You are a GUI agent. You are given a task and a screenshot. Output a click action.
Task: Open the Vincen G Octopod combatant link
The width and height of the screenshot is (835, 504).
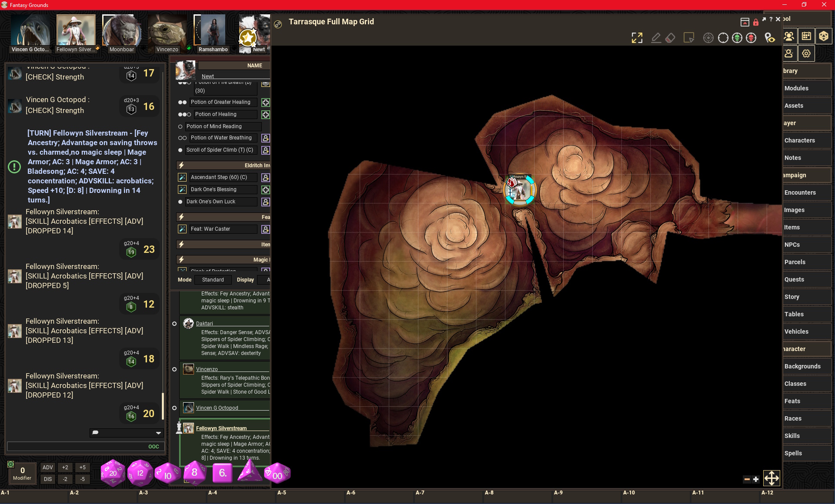[217, 408]
